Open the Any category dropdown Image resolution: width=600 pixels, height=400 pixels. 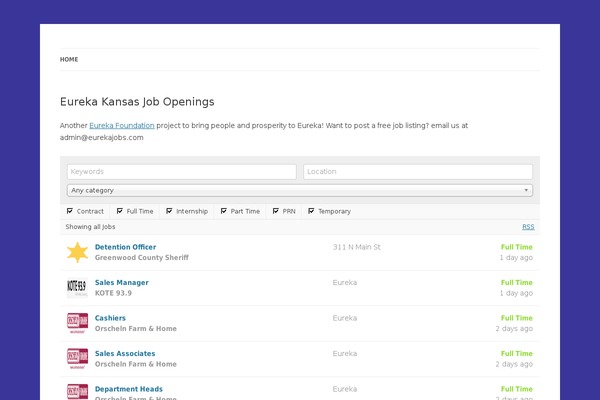[299, 190]
